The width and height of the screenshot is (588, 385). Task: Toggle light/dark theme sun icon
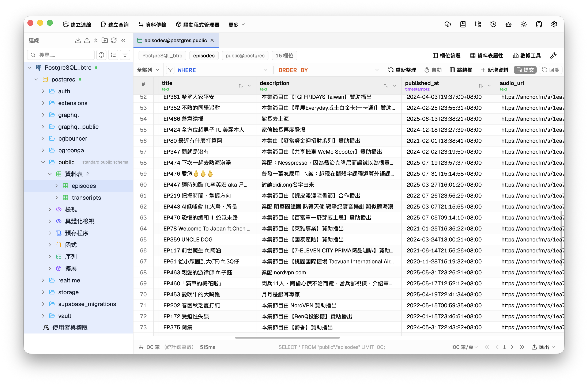524,24
